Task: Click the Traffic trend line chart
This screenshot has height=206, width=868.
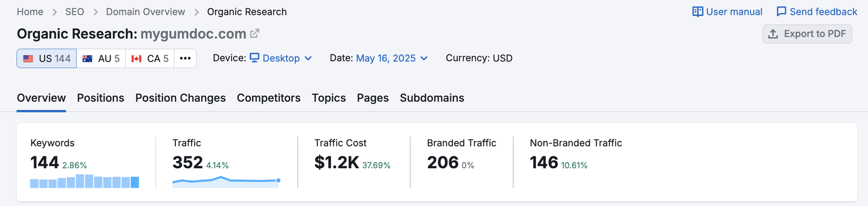Action: tap(226, 182)
